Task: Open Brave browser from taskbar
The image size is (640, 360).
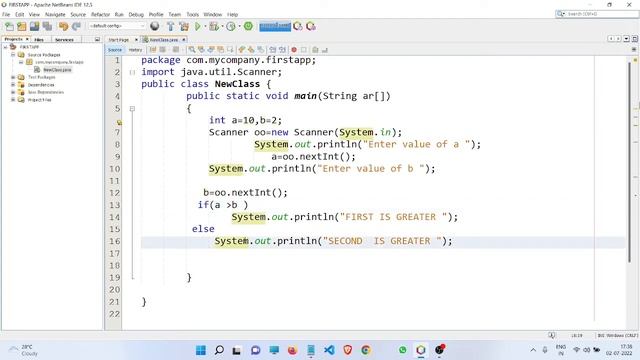Action: 347,350
